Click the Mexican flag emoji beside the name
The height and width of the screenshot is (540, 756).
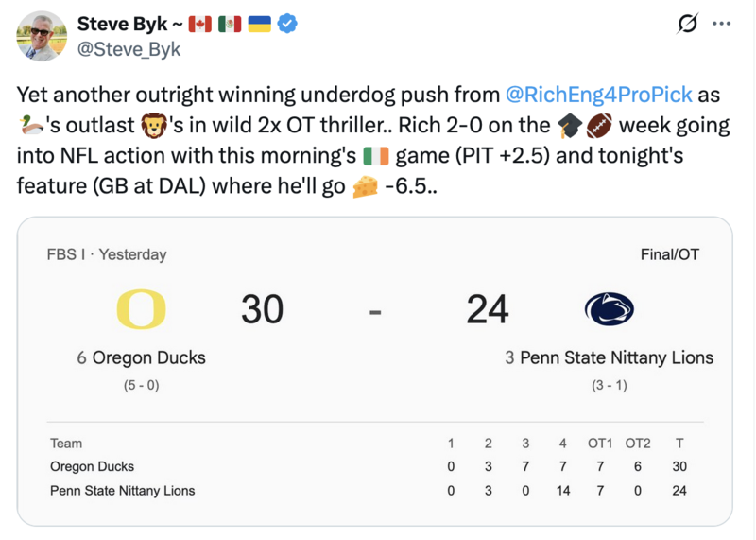229,24
